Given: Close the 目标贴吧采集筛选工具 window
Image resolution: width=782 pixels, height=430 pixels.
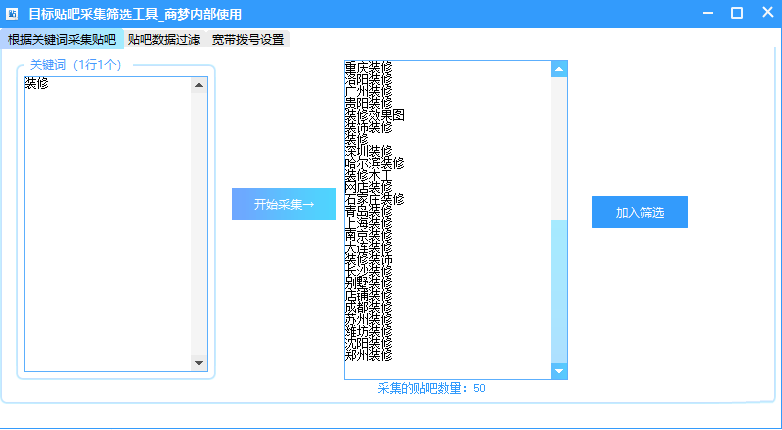Looking at the screenshot, I should pos(768,13).
